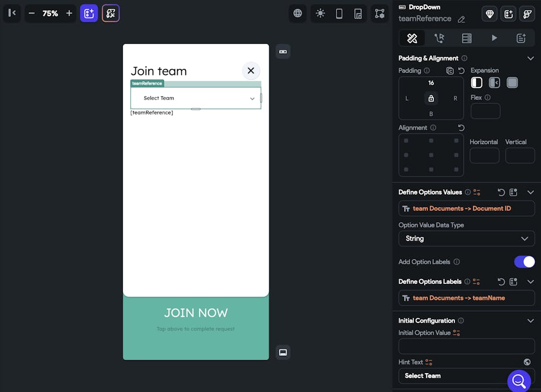Open the Backend Query database icon
Image resolution: width=541 pixels, height=392 pixels.
466,38
